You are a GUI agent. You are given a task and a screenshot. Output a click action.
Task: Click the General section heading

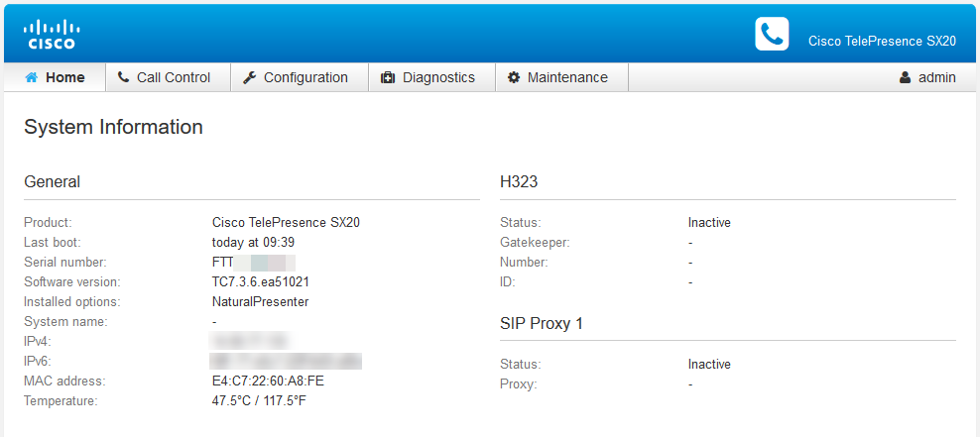[x=52, y=181]
